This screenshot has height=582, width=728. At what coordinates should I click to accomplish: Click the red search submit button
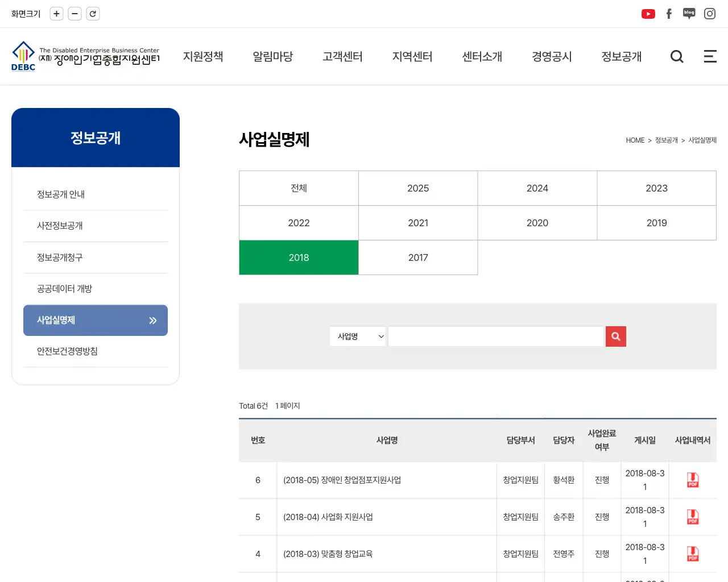616,336
